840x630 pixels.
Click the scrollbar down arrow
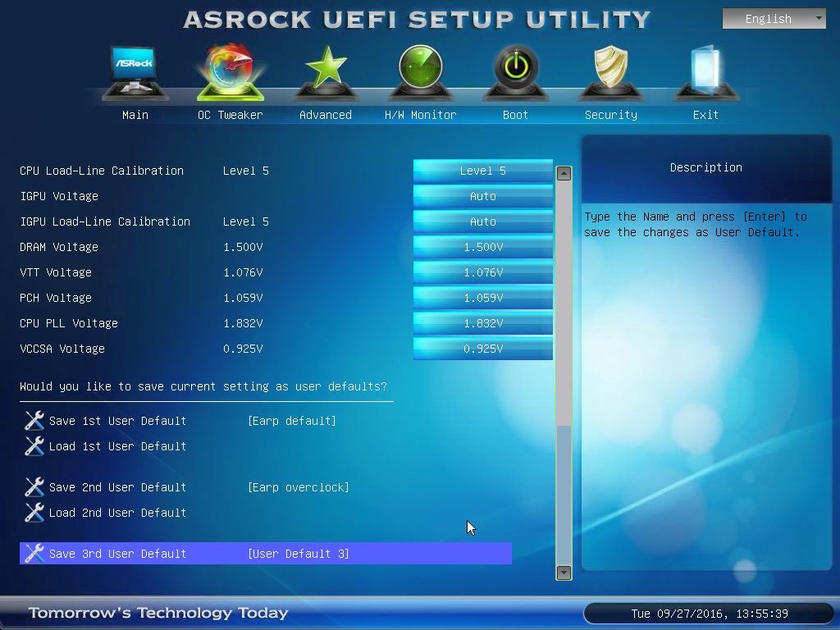[564, 573]
